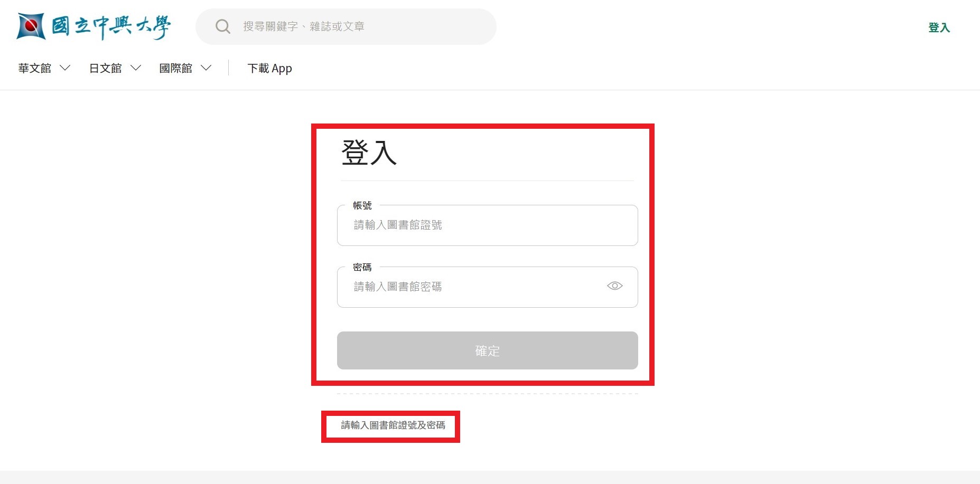Click the magnifier search icon
Screen dimensions: 980x484
(223, 26)
